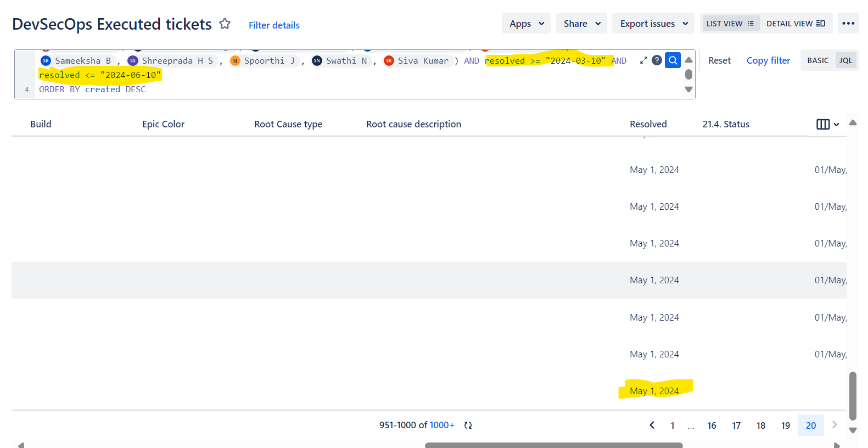
Task: Open the columns configuration selector
Action: pos(827,125)
